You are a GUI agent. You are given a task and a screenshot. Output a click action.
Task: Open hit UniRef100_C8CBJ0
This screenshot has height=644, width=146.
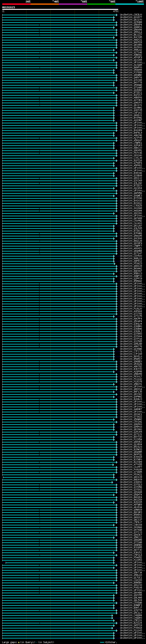tap(131, 15)
